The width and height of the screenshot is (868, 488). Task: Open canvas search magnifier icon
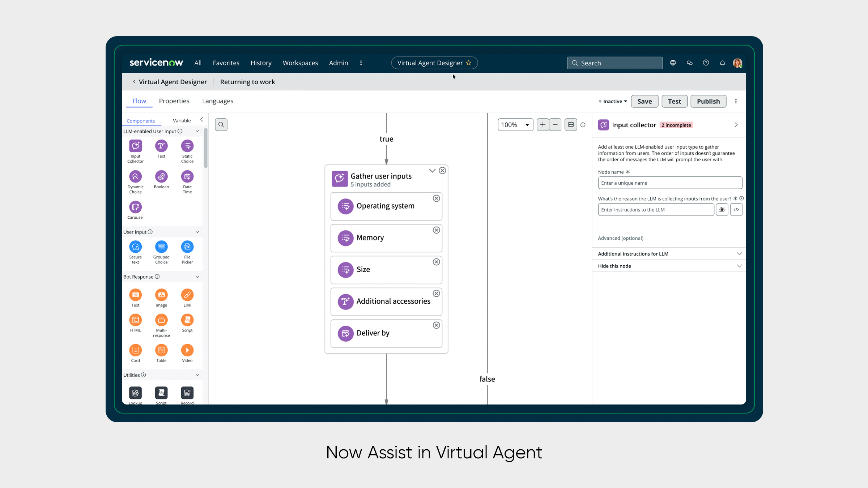[221, 125]
